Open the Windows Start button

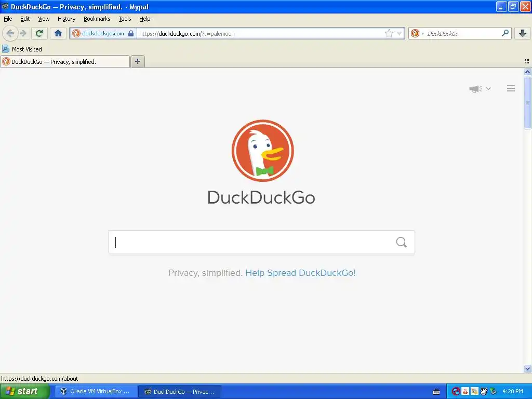tap(24, 392)
